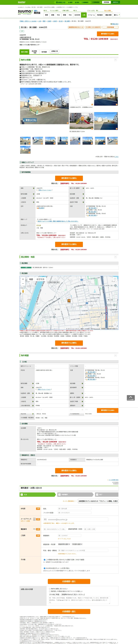Switch to the 周辺環境・地図 tab
The width and height of the screenshot is (138, 644).
tap(34, 52)
